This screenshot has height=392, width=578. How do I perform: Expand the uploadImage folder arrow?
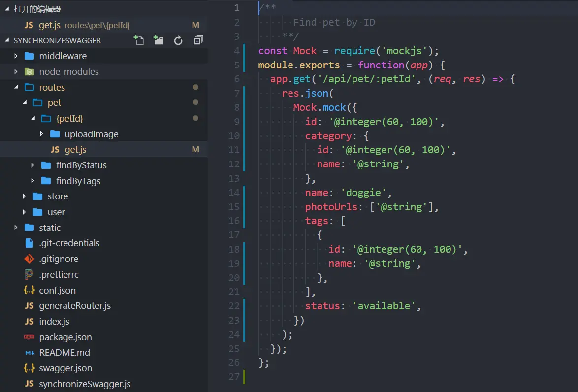(41, 134)
